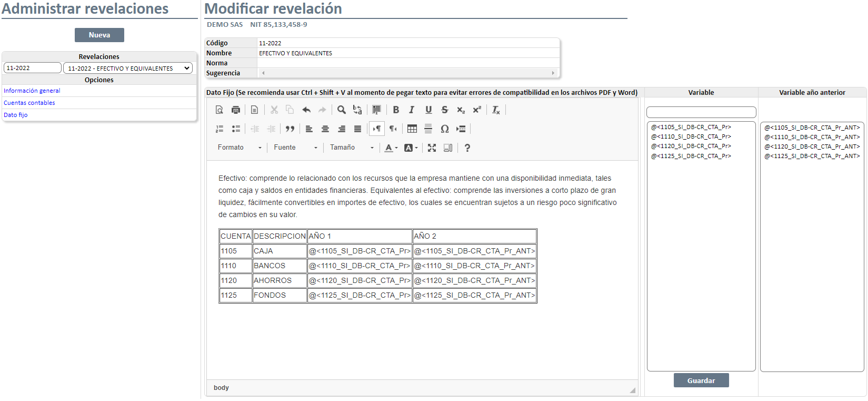868x401 pixels.
Task: Align text left
Action: click(x=309, y=129)
